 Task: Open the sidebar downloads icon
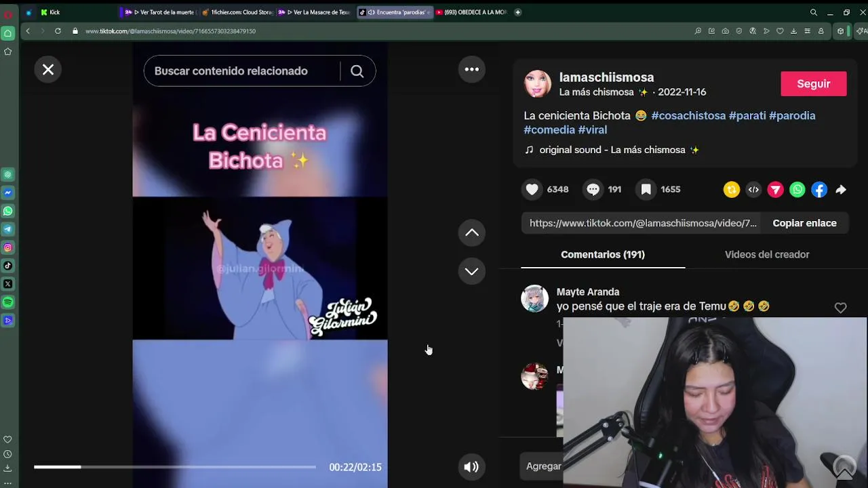pos(7,468)
